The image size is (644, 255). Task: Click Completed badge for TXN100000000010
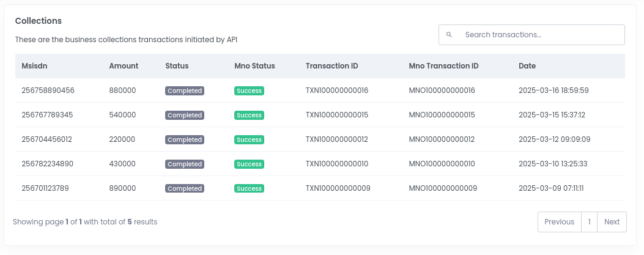pos(185,164)
